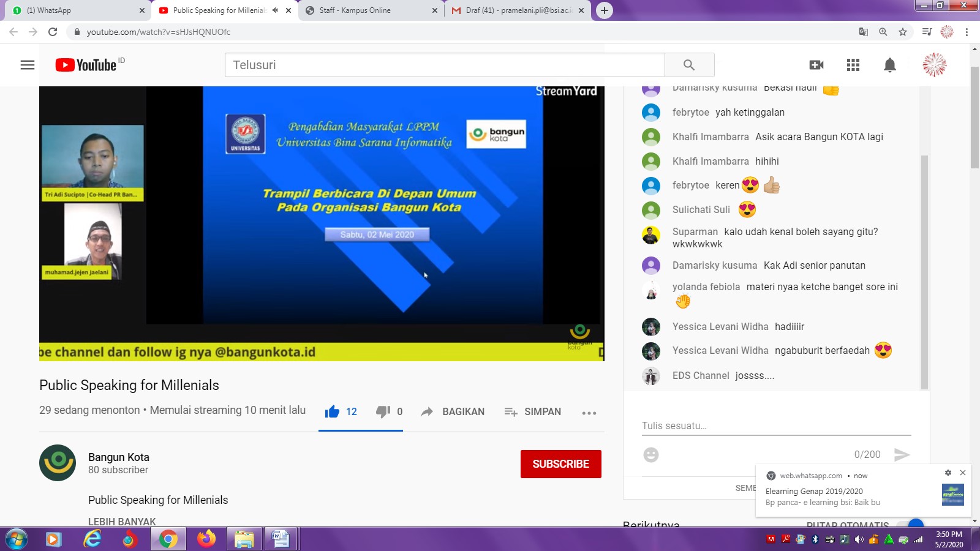Click the live chat scrollbar
The image size is (980, 551).
tap(924, 272)
